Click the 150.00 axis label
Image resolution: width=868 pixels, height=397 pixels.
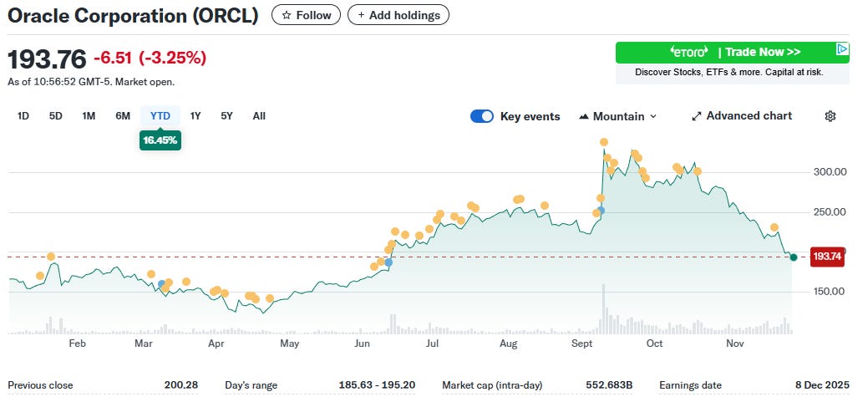pyautogui.click(x=830, y=292)
